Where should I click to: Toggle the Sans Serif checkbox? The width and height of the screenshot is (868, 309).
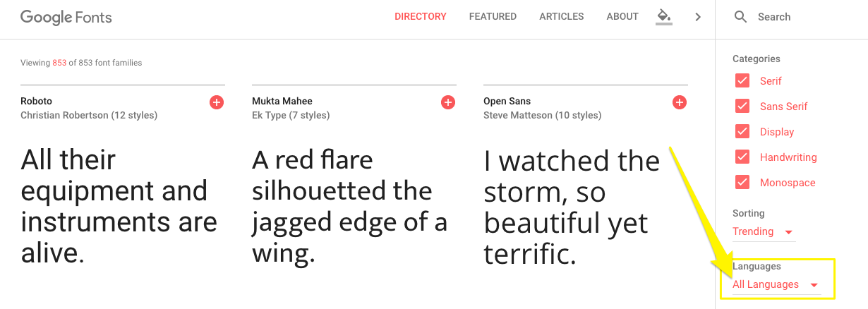click(x=742, y=106)
